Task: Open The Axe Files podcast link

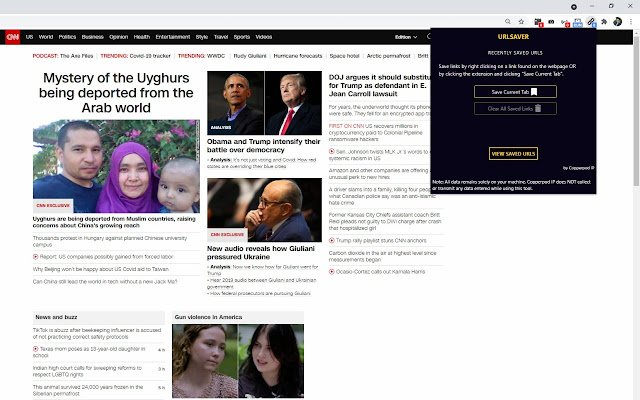Action: [x=76, y=56]
